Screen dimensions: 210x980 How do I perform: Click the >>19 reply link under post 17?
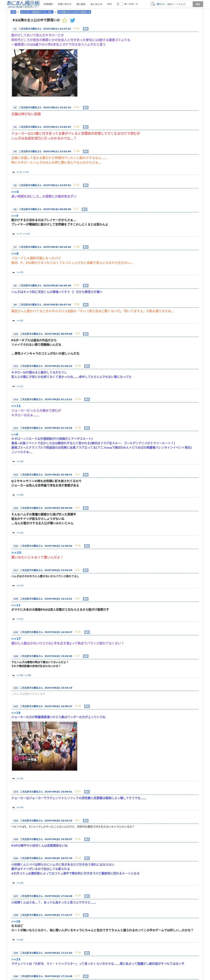[20, 586]
